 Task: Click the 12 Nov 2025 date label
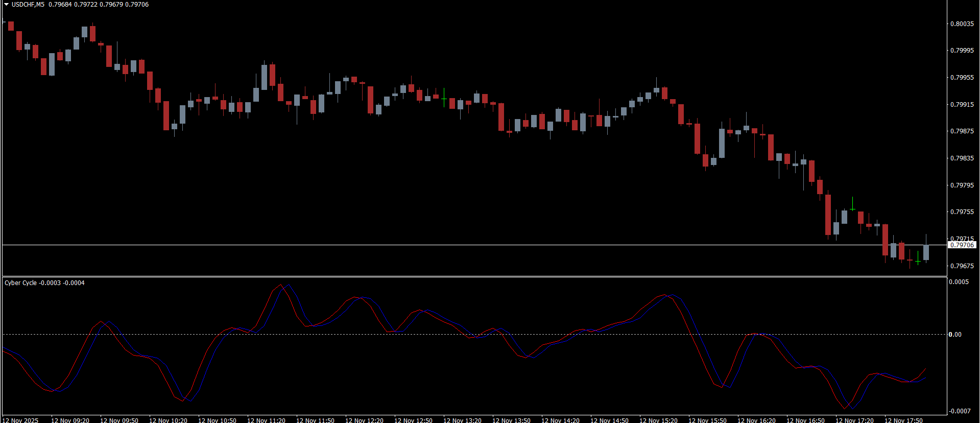(20, 420)
